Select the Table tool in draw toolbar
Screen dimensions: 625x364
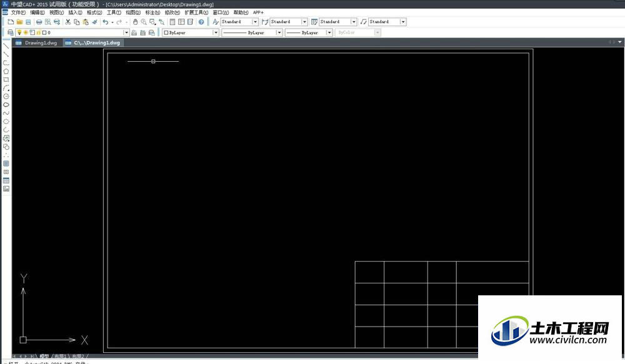(x=6, y=180)
